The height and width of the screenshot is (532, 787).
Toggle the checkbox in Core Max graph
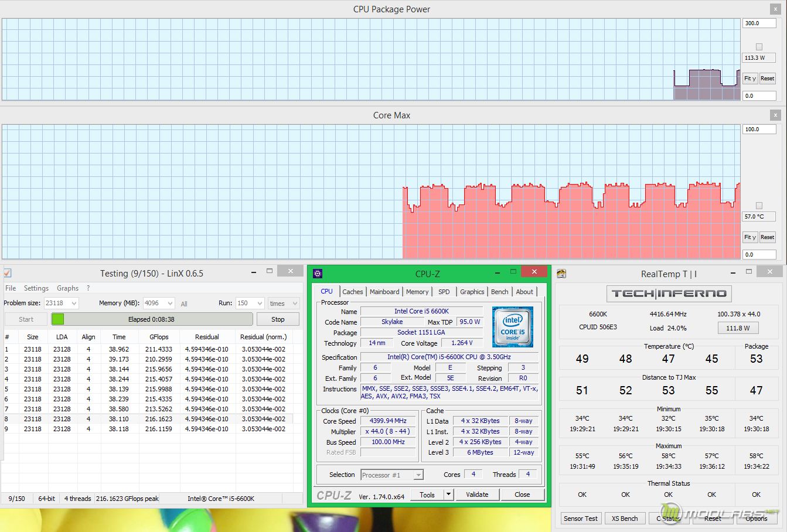coord(759,206)
